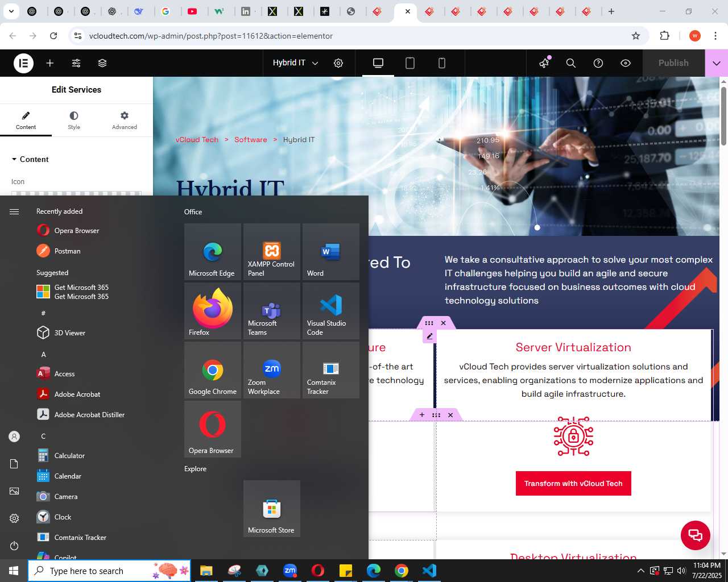Select the Content tab in Edit Services
The width and height of the screenshot is (728, 582).
(26, 120)
